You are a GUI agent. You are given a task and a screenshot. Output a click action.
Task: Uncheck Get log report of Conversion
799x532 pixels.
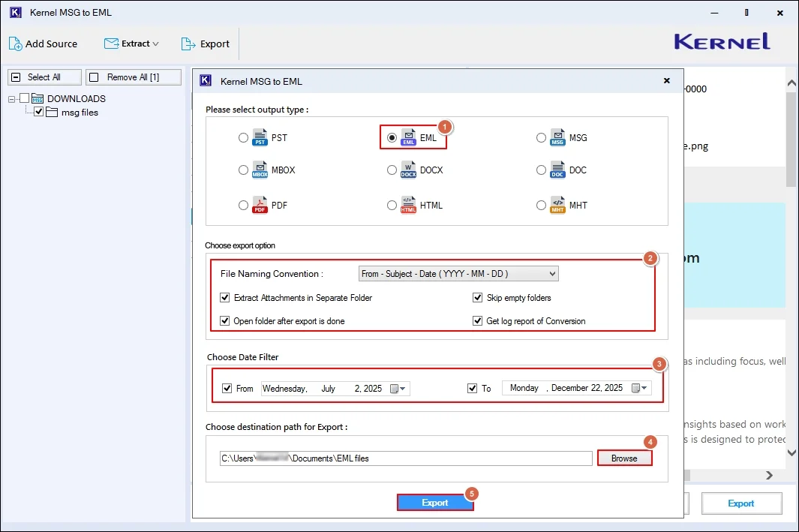(478, 320)
